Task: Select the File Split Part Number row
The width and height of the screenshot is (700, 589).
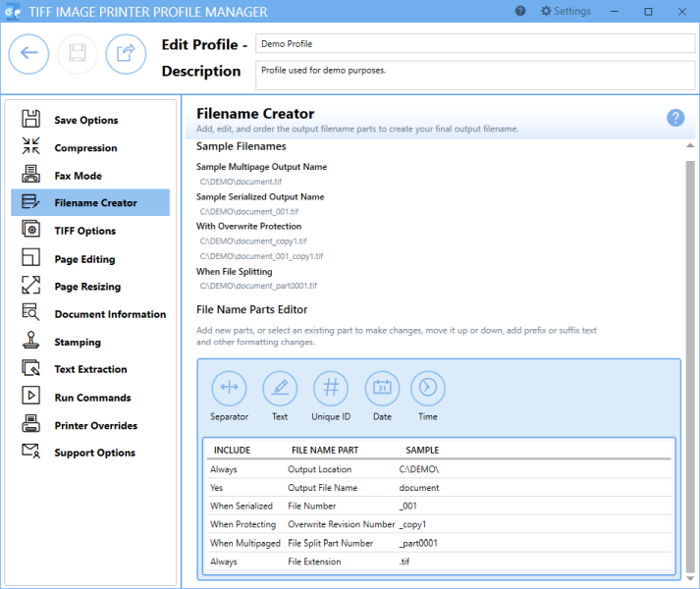Action: (x=439, y=543)
